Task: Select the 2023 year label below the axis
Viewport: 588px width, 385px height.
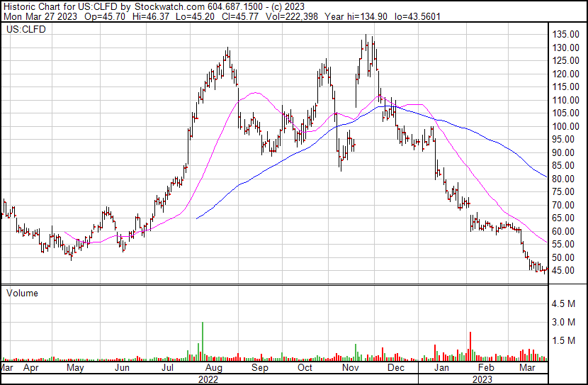Action: 482,379
